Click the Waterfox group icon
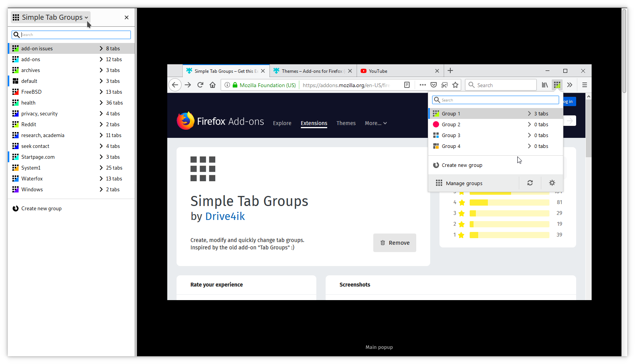Screen dimensions: 635x364 [15, 179]
